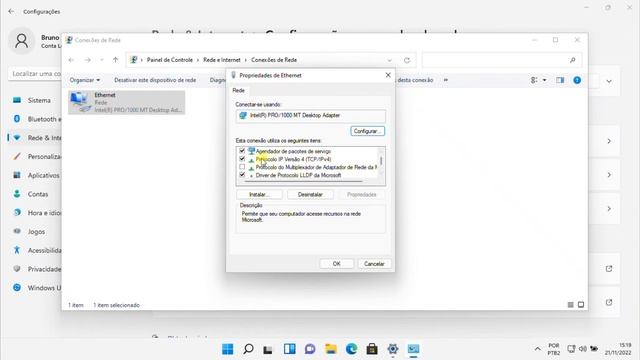Check the Agendador de pacotes de serviço checkbox
Image resolution: width=640 pixels, height=360 pixels.
point(242,151)
